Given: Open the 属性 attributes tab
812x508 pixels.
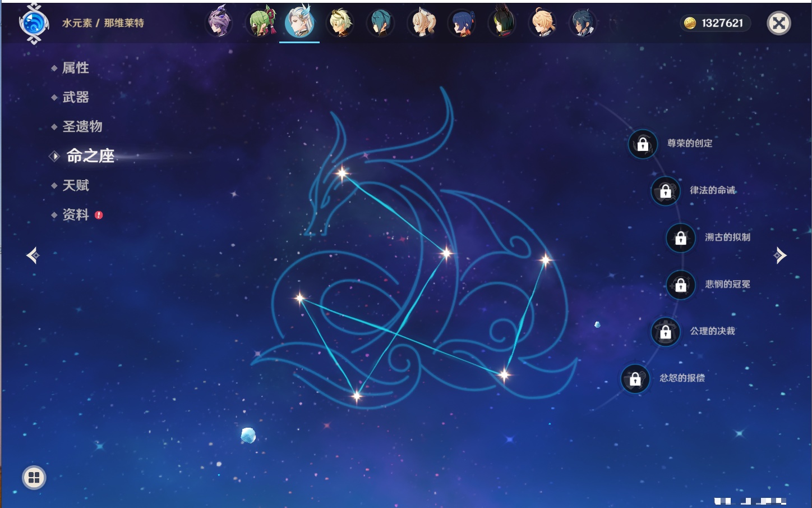Looking at the screenshot, I should pos(75,68).
